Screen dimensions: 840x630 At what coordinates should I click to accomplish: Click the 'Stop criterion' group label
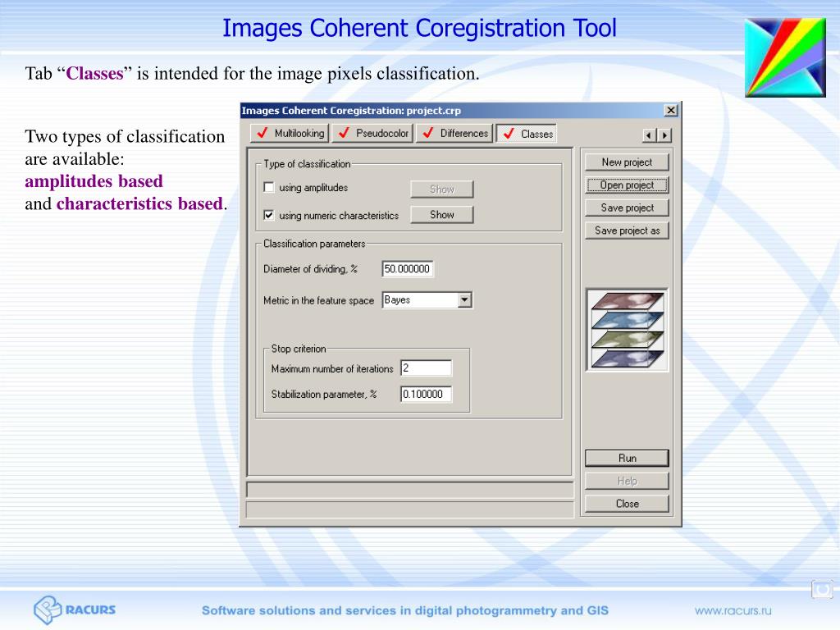pyautogui.click(x=299, y=349)
